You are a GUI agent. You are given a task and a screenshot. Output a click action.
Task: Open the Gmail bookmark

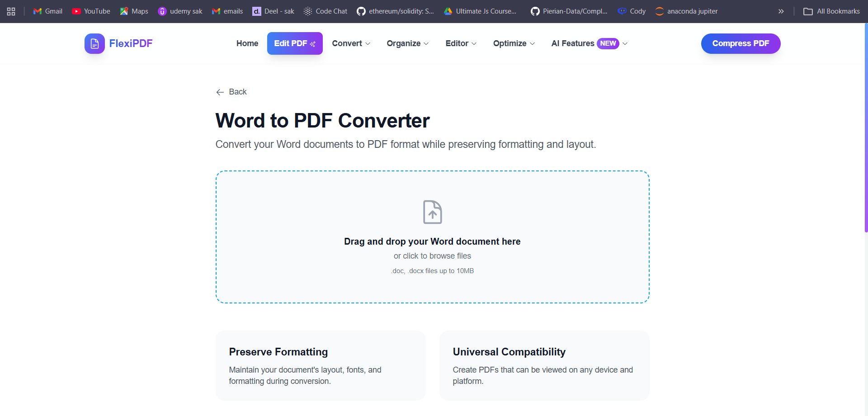click(48, 11)
